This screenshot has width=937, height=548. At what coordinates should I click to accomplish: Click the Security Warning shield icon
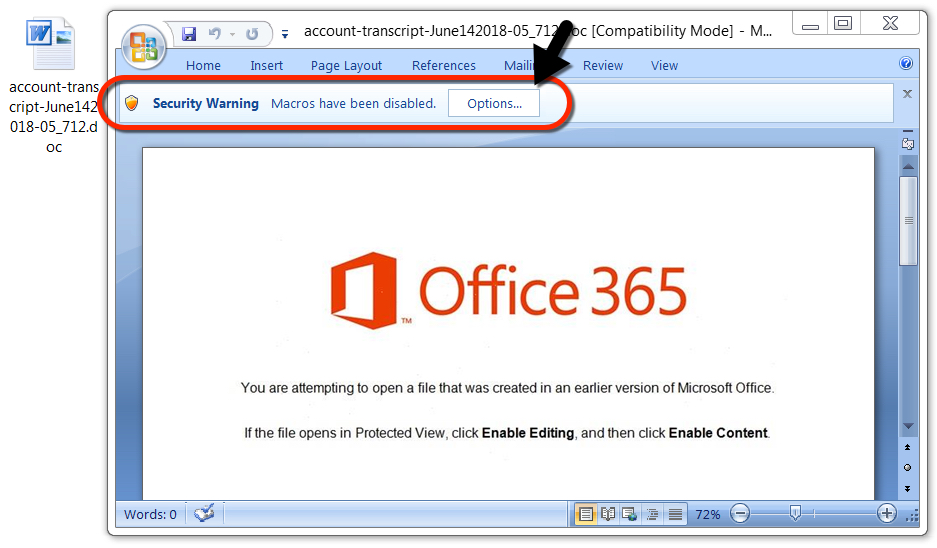[x=131, y=103]
